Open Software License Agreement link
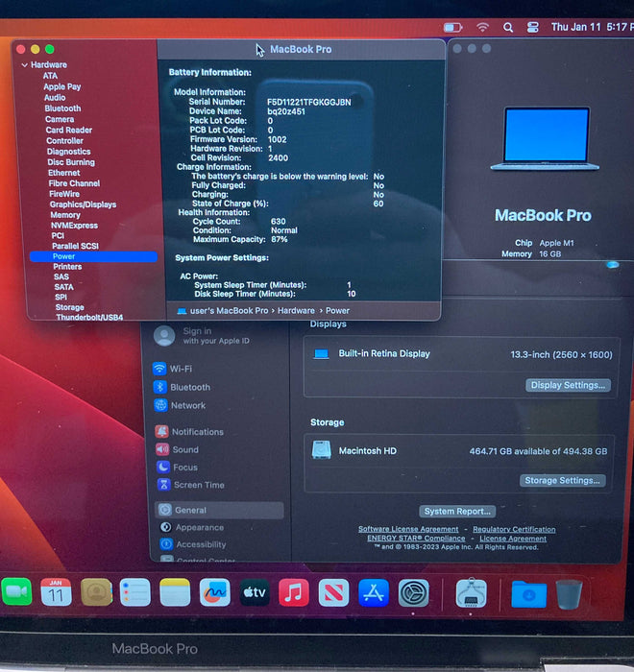This screenshot has height=672, width=634. [408, 529]
